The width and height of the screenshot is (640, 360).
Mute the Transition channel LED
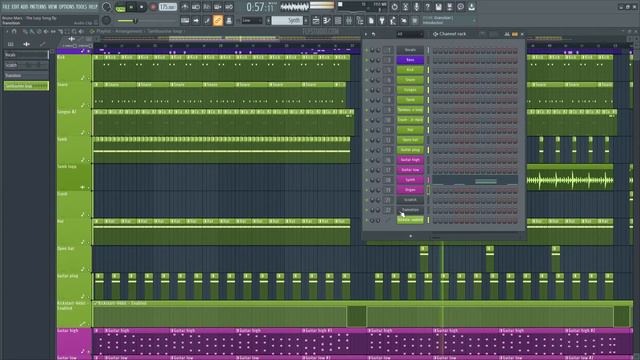pyautogui.click(x=367, y=210)
